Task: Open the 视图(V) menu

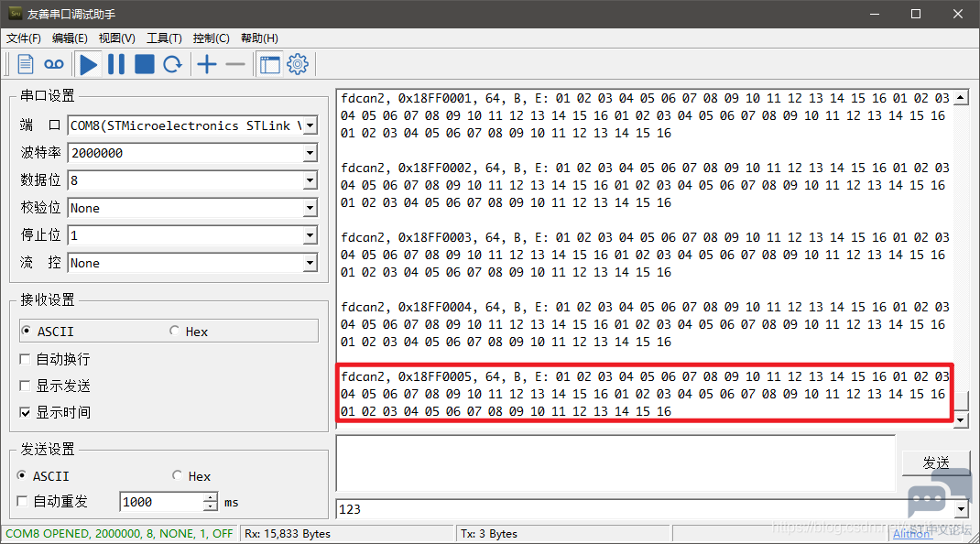Action: [117, 38]
